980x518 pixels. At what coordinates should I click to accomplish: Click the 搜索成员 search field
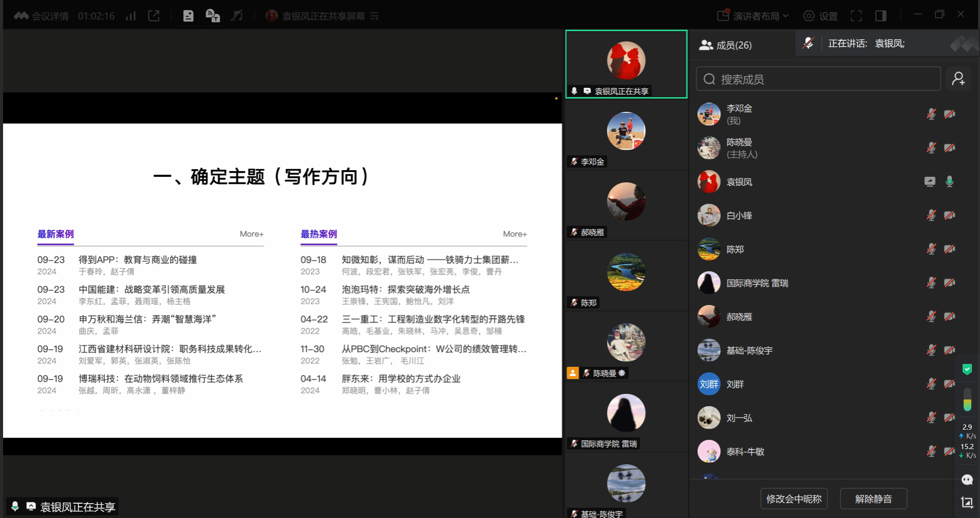[818, 79]
